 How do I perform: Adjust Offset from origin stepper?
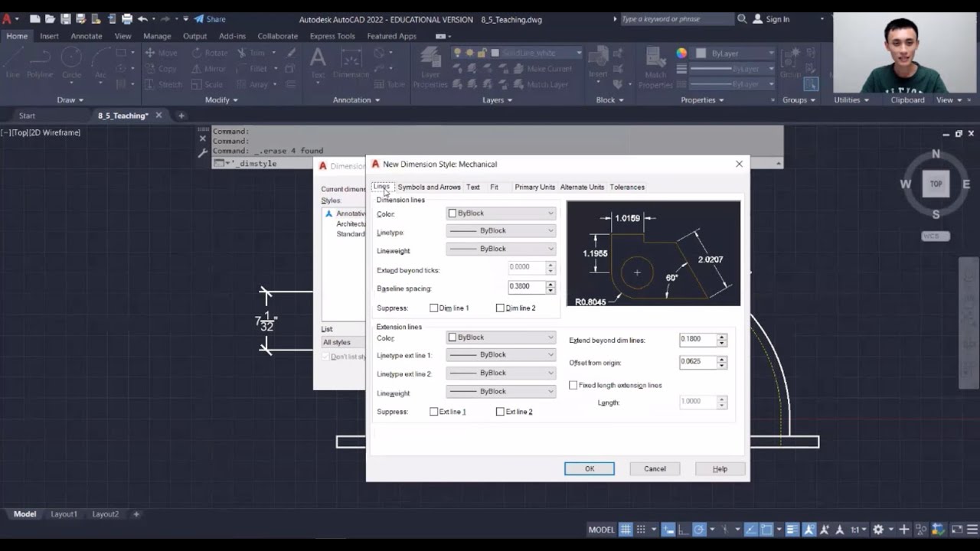point(721,362)
